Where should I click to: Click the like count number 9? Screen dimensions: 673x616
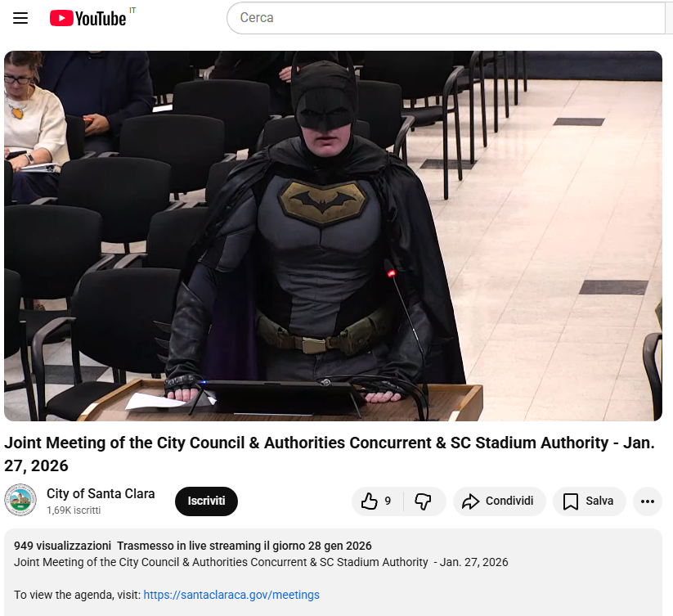[388, 501]
